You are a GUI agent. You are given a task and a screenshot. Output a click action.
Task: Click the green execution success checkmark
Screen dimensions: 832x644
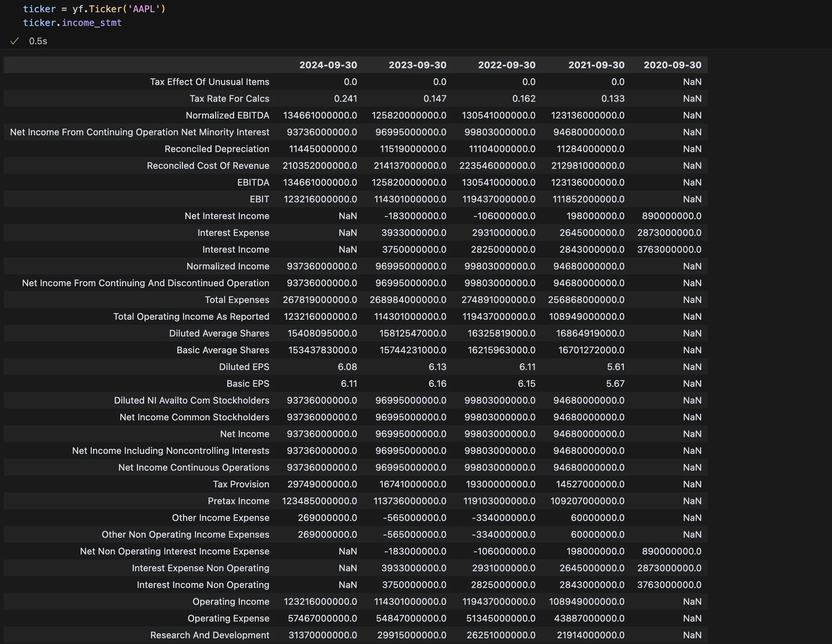coord(14,41)
